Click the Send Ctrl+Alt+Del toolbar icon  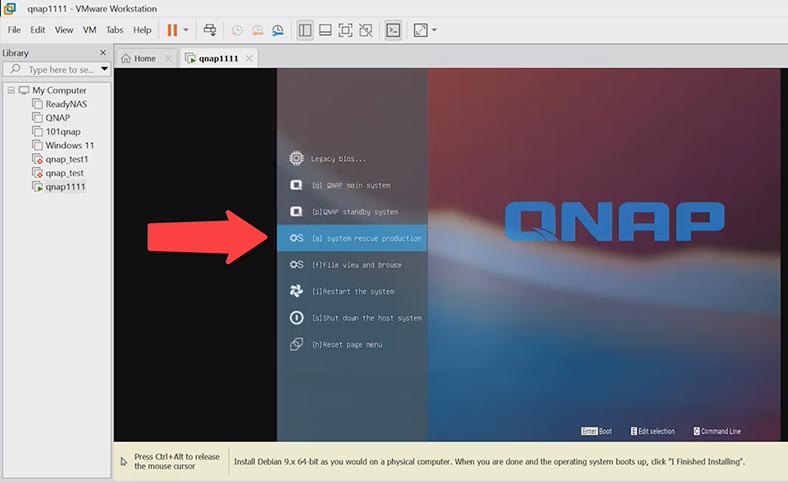pos(210,30)
